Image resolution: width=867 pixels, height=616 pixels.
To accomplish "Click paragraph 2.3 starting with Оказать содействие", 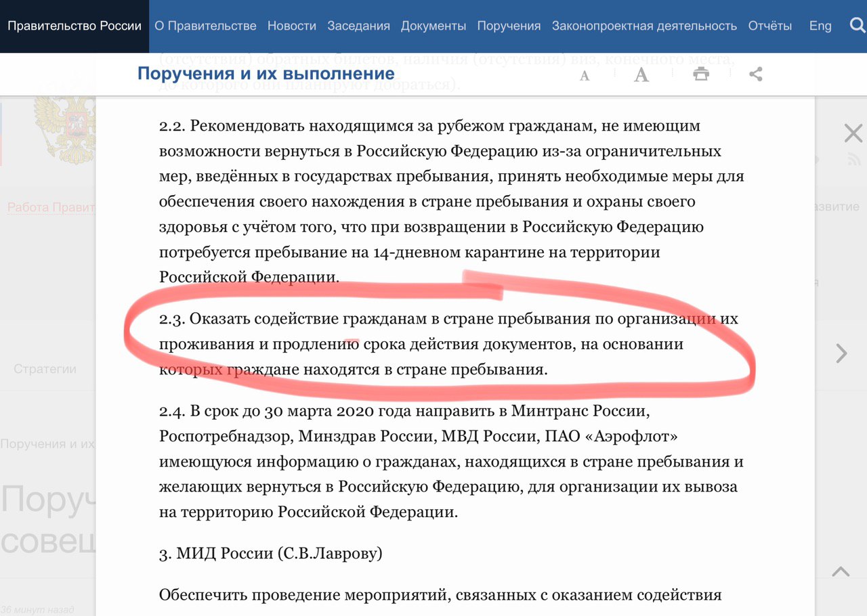I will click(x=448, y=345).
